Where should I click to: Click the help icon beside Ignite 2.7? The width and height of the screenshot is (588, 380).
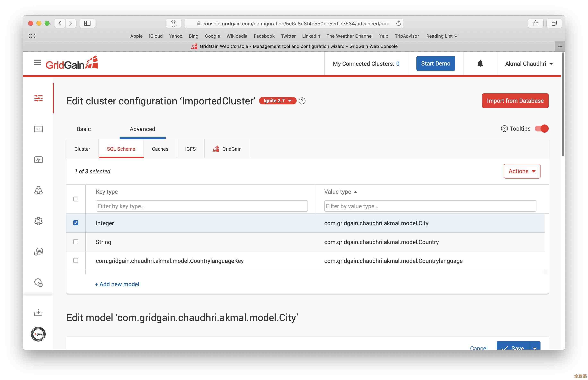coord(302,101)
